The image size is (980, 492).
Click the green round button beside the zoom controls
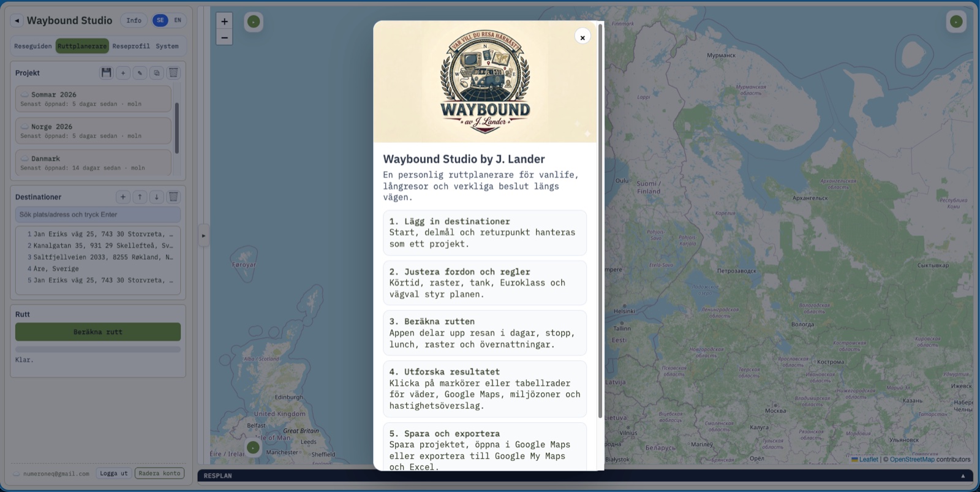click(254, 22)
